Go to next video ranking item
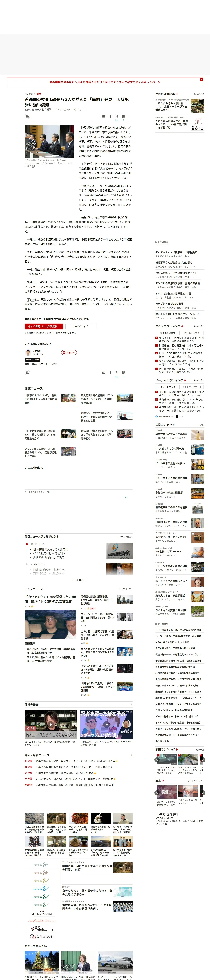 [203, 760]
